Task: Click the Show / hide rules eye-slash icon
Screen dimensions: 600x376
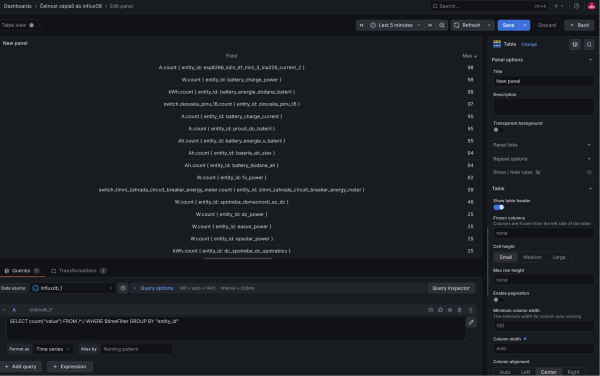Action: 538,172
